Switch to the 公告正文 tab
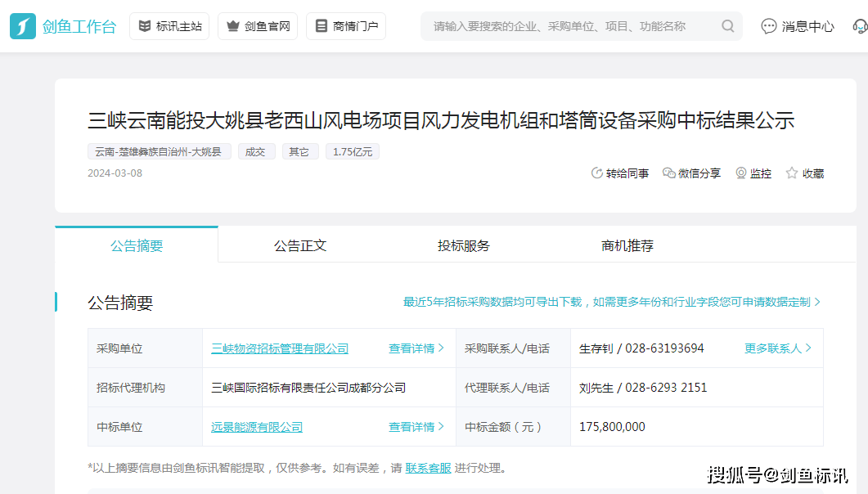The height and width of the screenshot is (494, 868). tap(300, 245)
